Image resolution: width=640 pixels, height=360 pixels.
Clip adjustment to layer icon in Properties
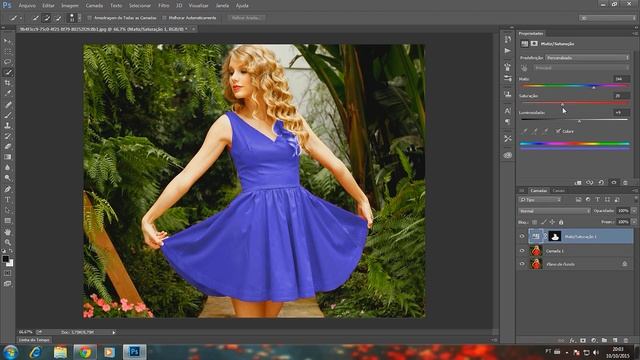[578, 183]
